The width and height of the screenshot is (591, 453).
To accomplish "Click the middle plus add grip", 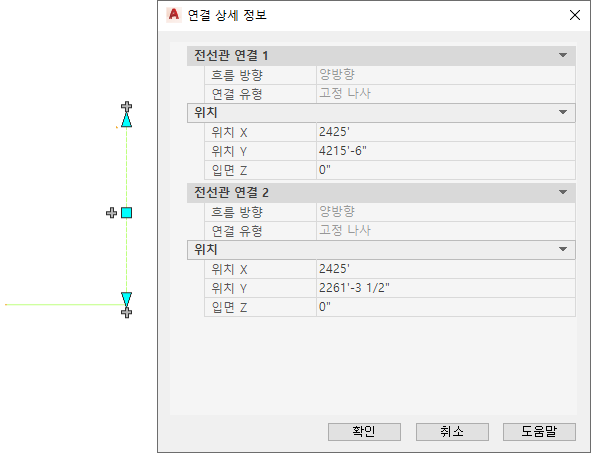I will tap(111, 213).
